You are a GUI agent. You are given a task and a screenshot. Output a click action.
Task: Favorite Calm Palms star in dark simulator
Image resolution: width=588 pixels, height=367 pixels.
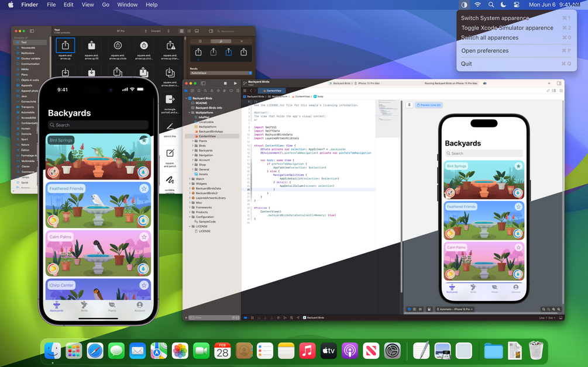pos(143,237)
